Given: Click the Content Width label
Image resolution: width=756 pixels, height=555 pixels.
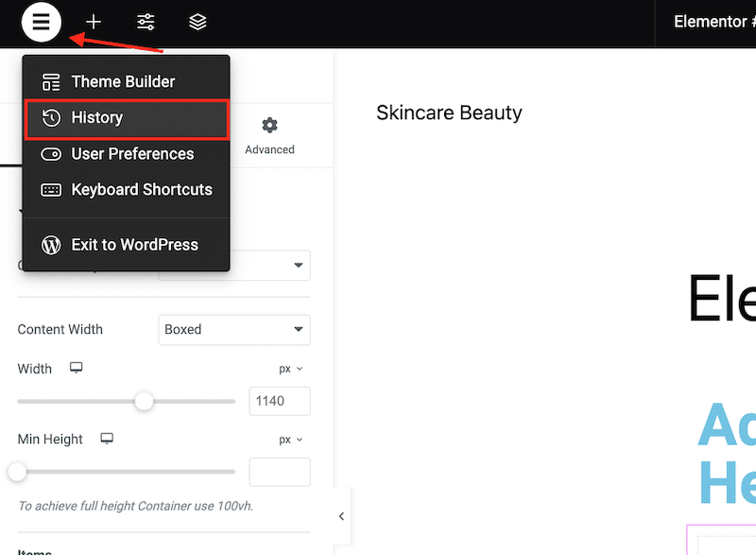Looking at the screenshot, I should click(60, 329).
